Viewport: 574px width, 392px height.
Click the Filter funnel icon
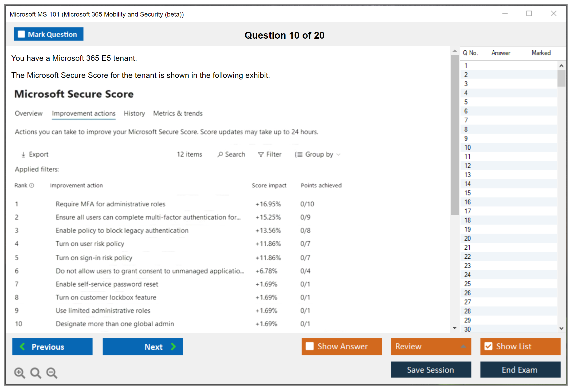[x=261, y=155]
